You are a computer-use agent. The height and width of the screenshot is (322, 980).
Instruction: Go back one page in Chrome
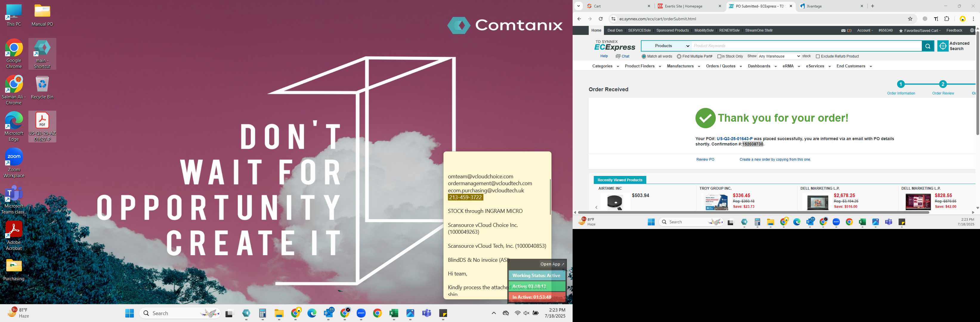tap(579, 18)
